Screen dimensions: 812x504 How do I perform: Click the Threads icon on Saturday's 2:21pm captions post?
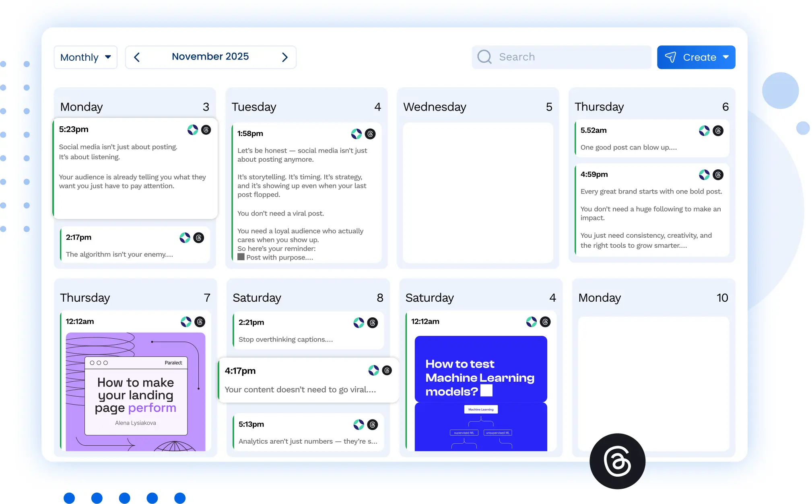click(x=372, y=323)
